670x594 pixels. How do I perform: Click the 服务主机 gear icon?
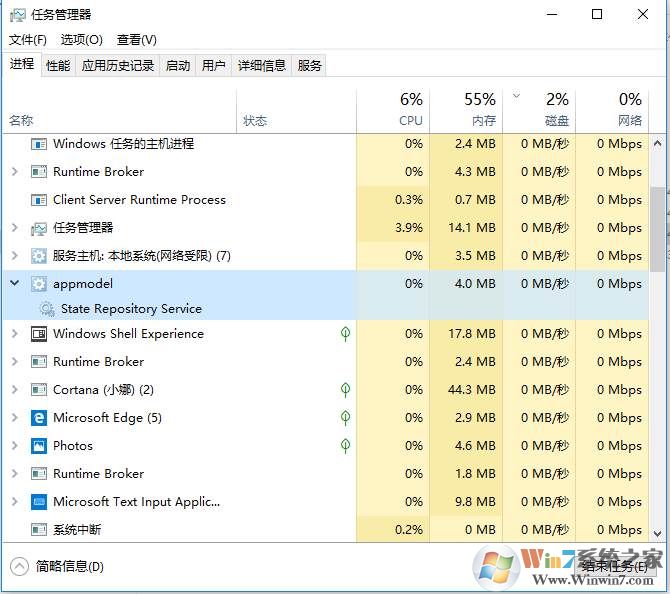(39, 256)
